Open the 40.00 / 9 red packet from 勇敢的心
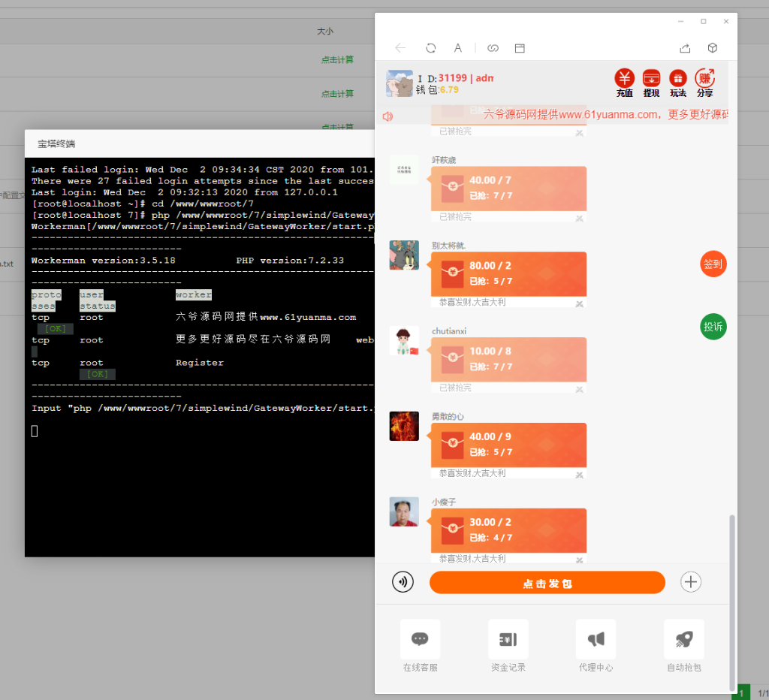 pos(508,445)
